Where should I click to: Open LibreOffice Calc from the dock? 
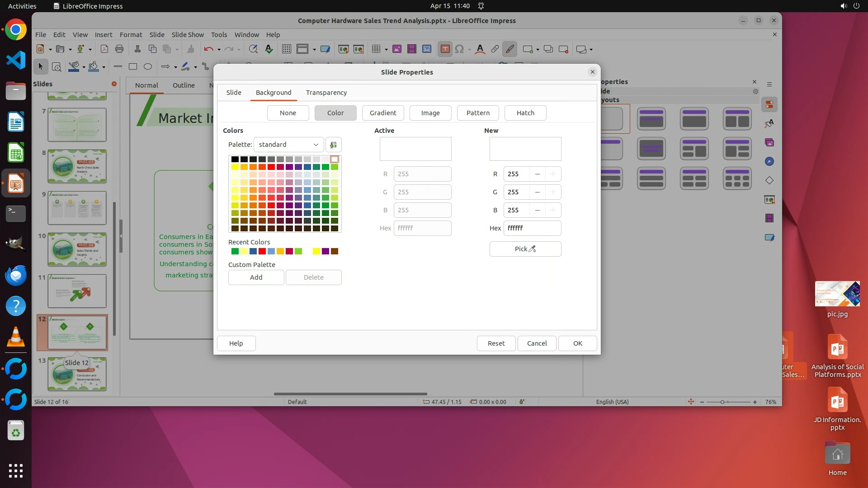pos(16,153)
